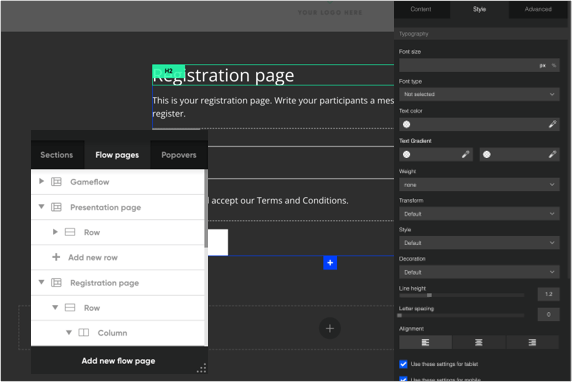Open the Font type dropdown
The width and height of the screenshot is (572, 382).
point(479,94)
